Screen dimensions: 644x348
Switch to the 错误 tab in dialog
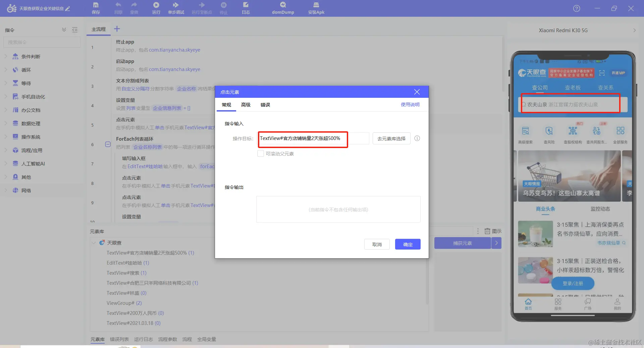tap(265, 105)
